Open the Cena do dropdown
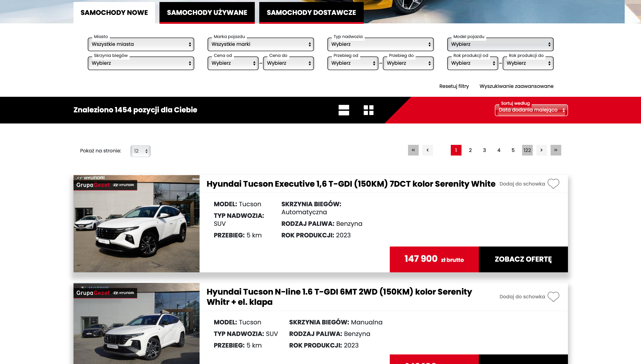This screenshot has width=641, height=364. [x=288, y=63]
